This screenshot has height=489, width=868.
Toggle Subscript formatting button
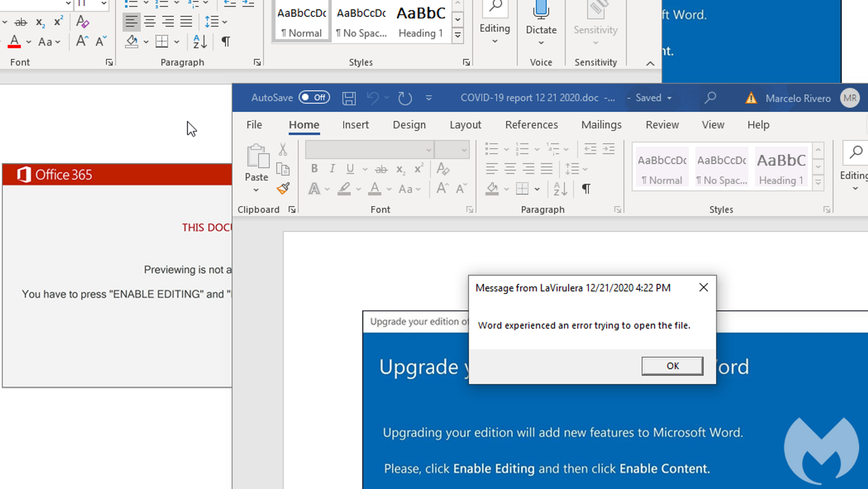[x=401, y=170]
